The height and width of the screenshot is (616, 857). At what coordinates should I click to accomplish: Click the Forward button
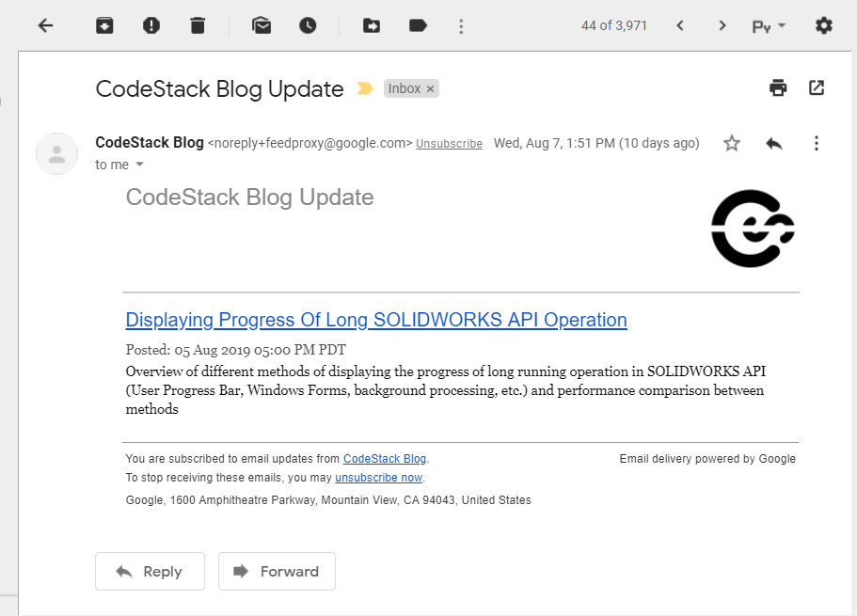(x=277, y=571)
